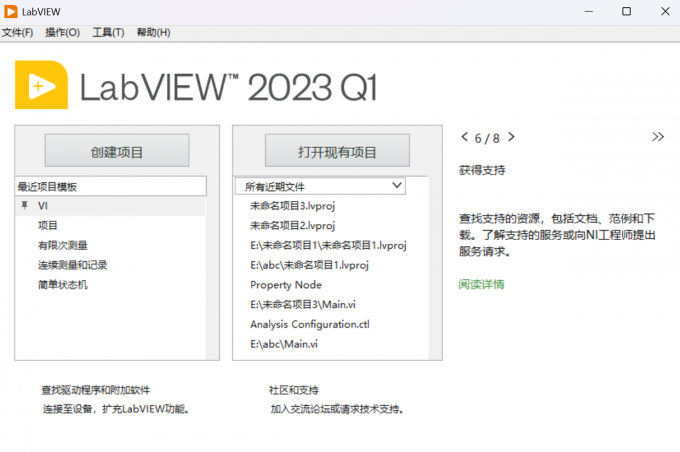Image resolution: width=680 pixels, height=452 pixels.
Task: Open recent item Property Node
Action: (x=286, y=285)
